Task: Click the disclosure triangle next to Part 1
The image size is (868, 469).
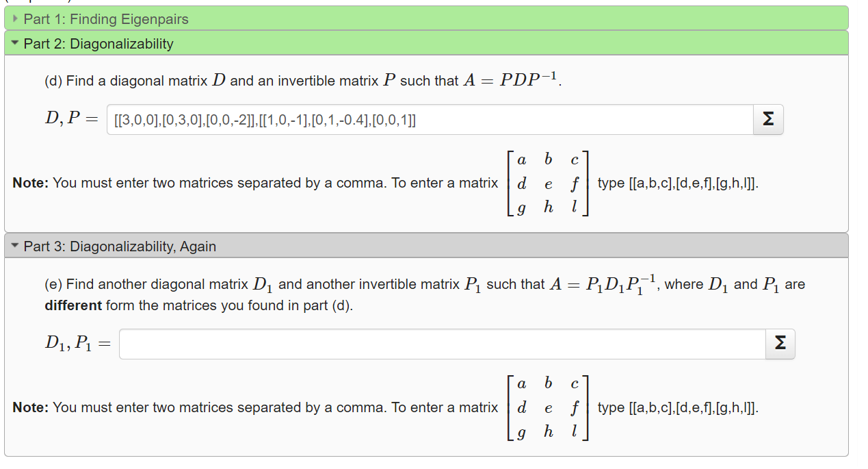Action: click(14, 19)
